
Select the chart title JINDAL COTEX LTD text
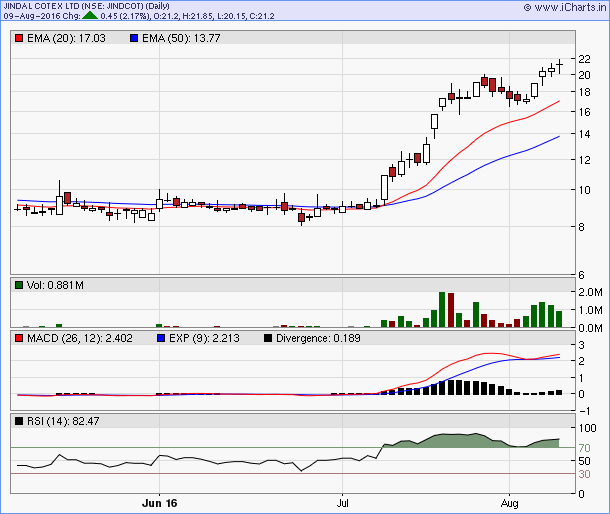pyautogui.click(x=42, y=6)
